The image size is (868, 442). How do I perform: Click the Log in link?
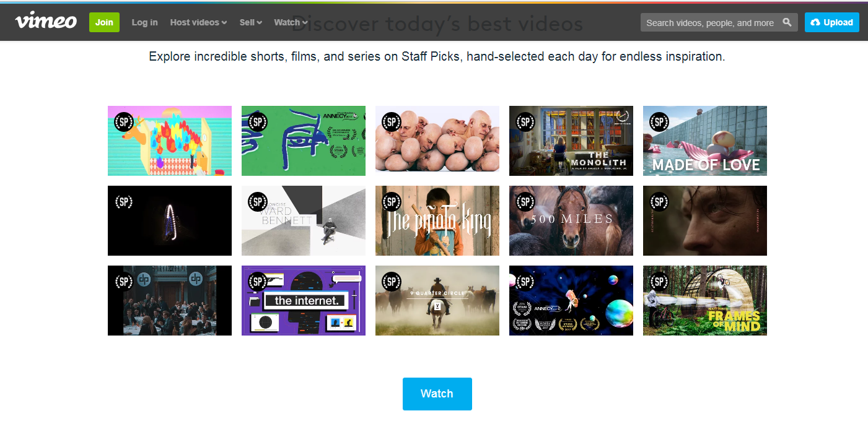pyautogui.click(x=144, y=22)
